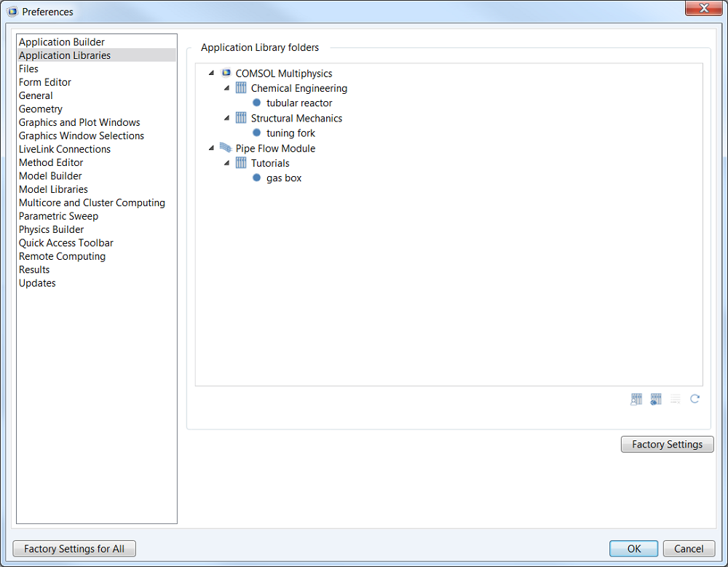Cancel the Preferences dialog
728x567 pixels.
tap(689, 549)
